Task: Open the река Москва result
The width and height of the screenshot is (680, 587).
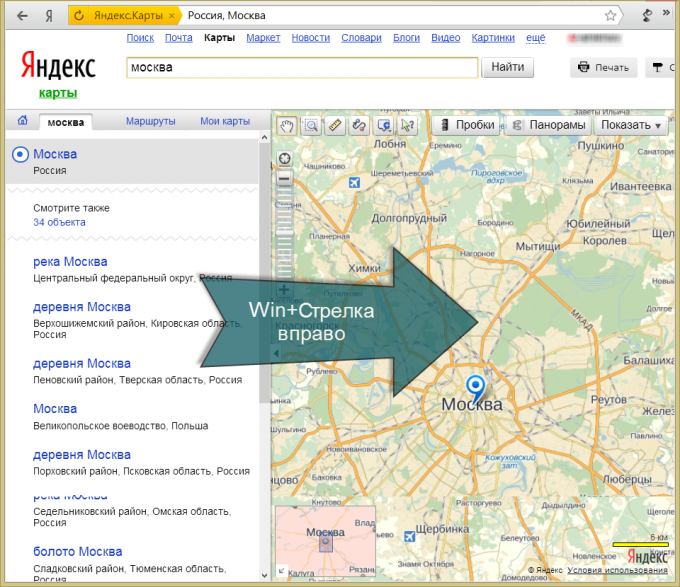Action: point(70,262)
